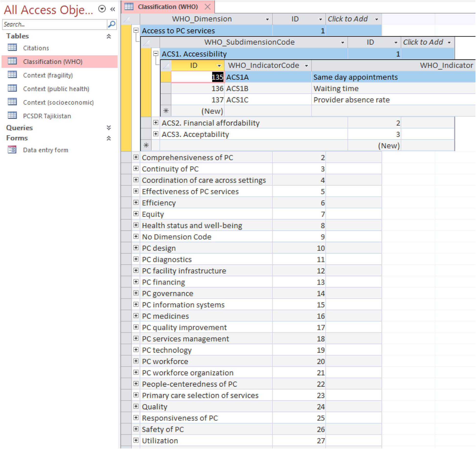Open the indicator ID column dropdown

point(219,66)
